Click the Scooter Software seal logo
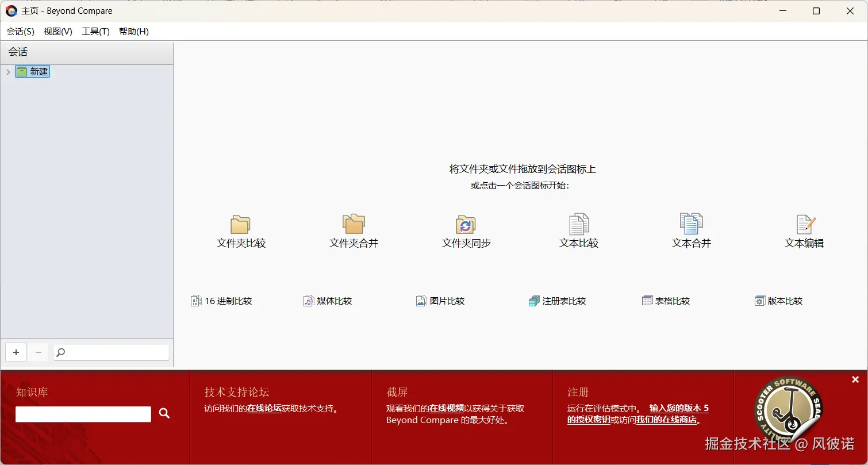 click(789, 409)
